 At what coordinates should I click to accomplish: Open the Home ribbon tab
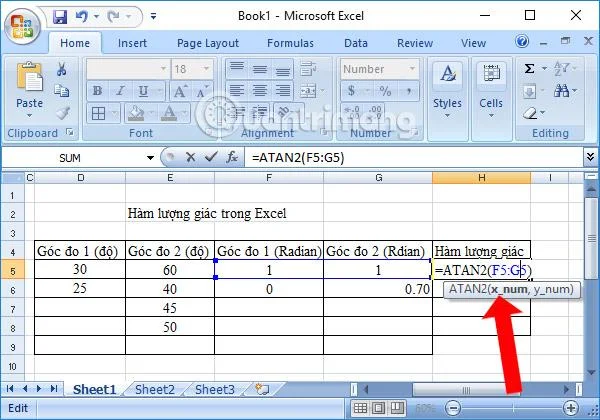pos(75,43)
